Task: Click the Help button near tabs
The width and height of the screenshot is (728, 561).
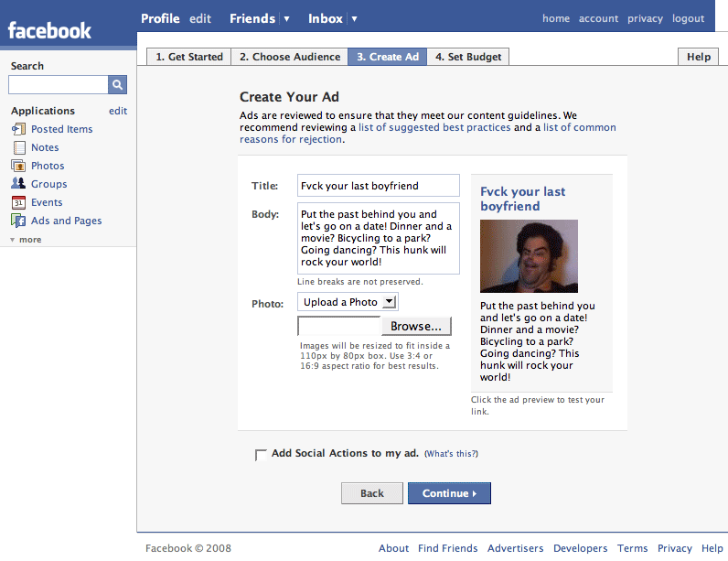Action: 699,57
